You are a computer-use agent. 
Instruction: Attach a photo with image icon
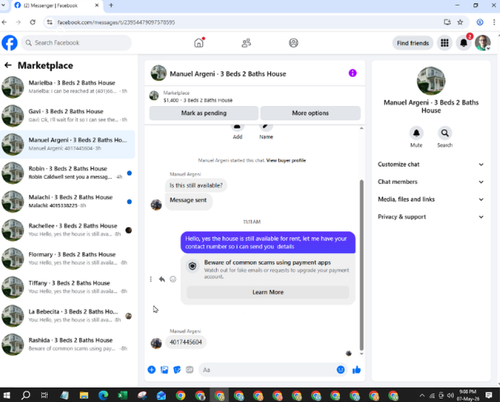[x=164, y=369]
